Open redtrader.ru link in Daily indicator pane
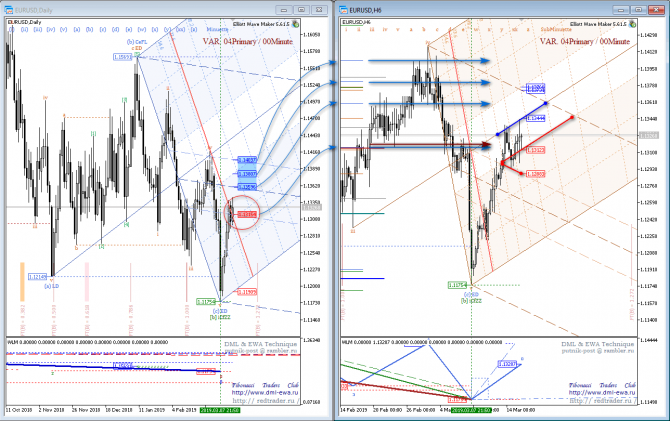Viewport: 670px width, 421px height. 265,400
